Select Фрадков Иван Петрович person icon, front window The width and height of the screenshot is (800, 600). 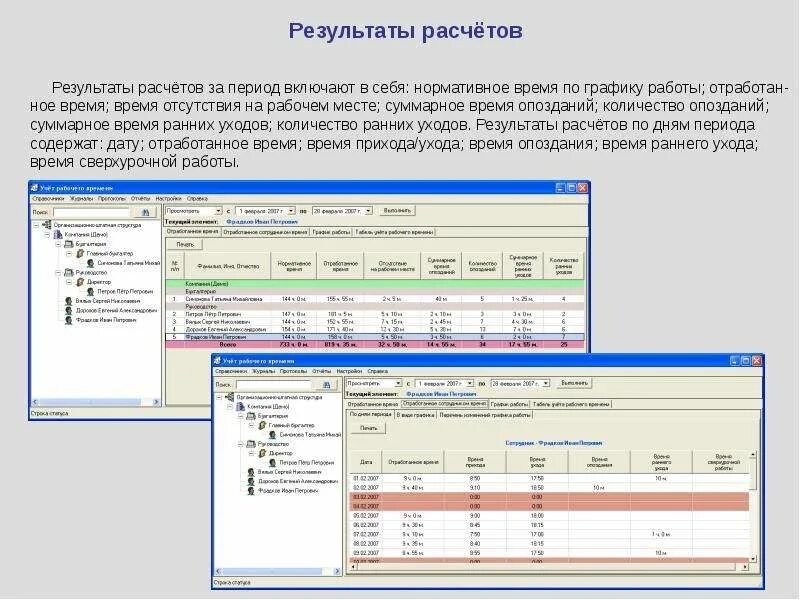[251, 490]
